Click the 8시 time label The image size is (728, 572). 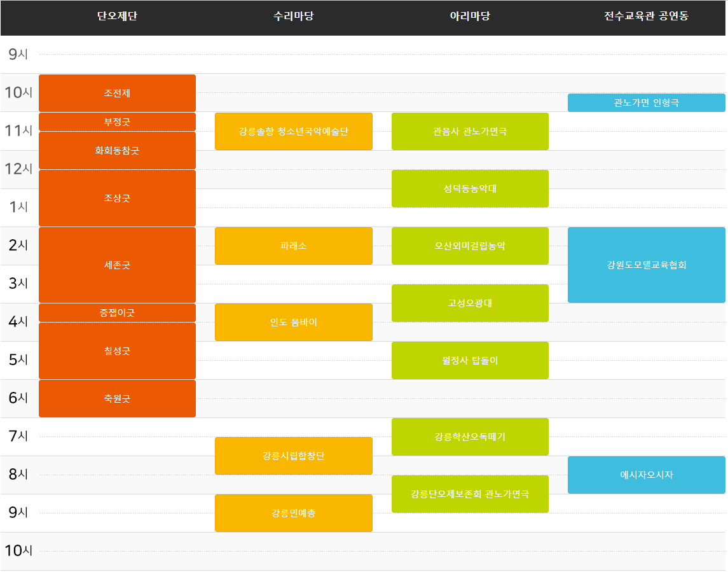pos(18,474)
